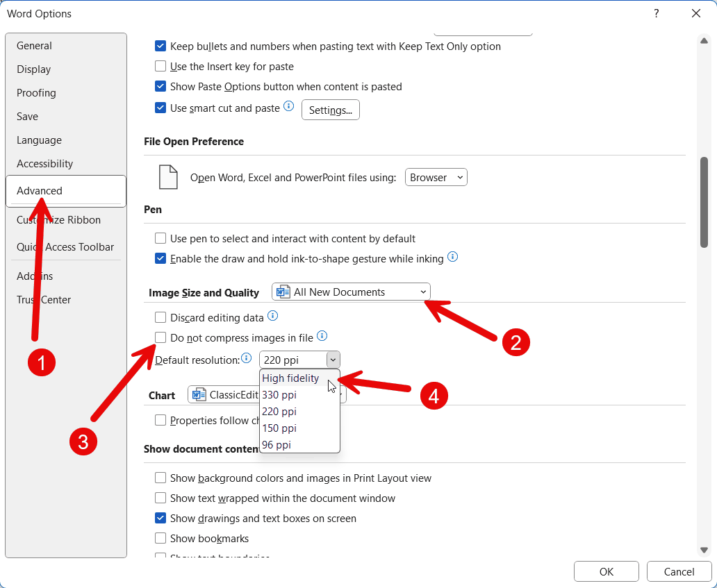The image size is (717, 588).
Task: Switch to the Display category
Action: (x=66, y=69)
